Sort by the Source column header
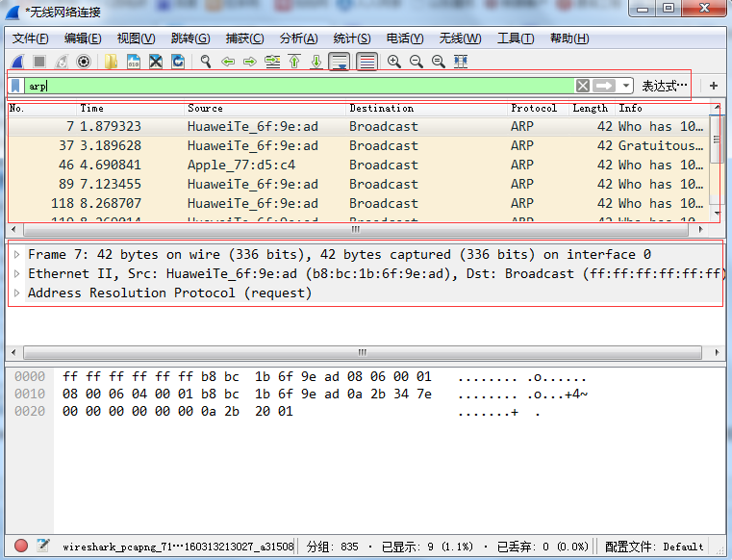732x560 pixels. coord(265,109)
